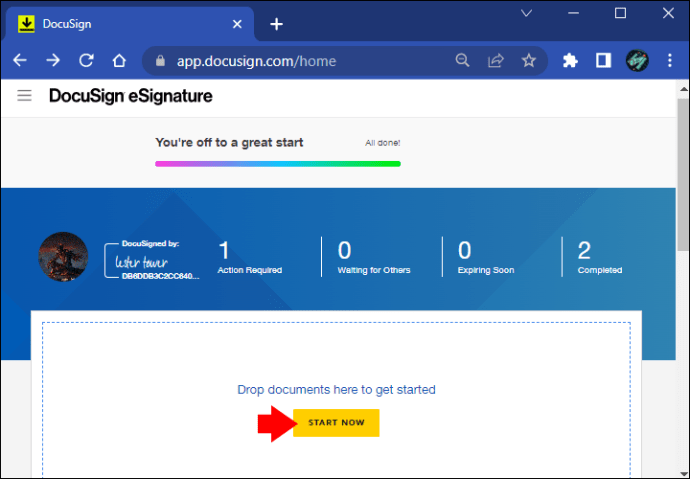Open the extensions puzzle icon
This screenshot has width=690, height=479.
pyautogui.click(x=570, y=60)
